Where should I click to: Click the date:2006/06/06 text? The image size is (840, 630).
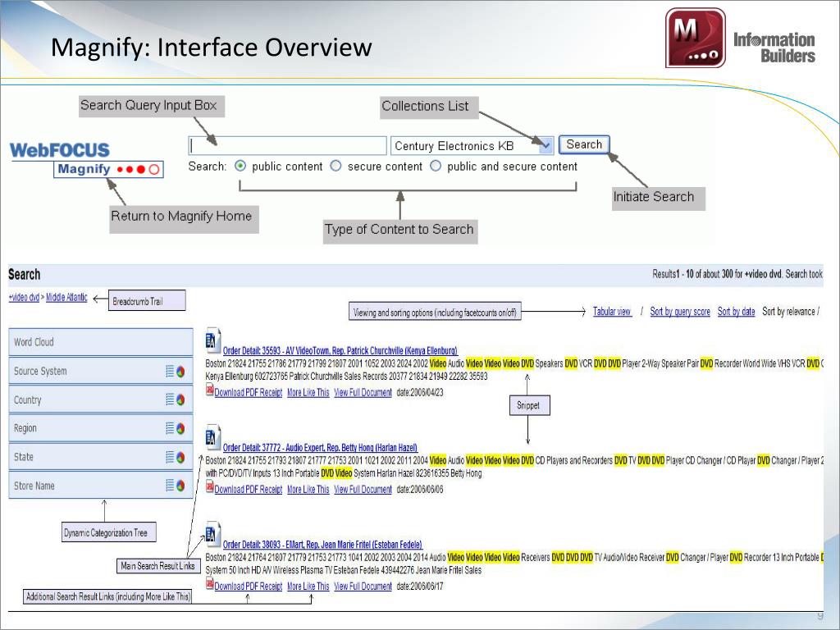420,490
